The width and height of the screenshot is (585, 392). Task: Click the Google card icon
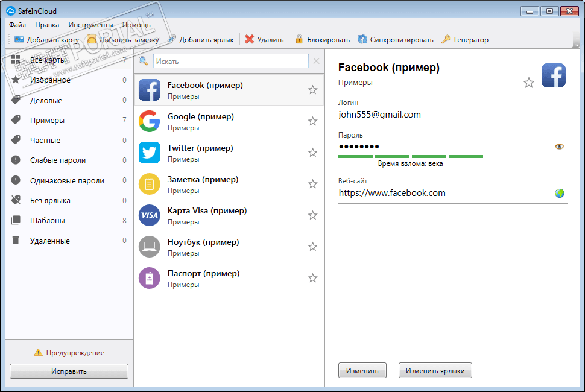(149, 121)
